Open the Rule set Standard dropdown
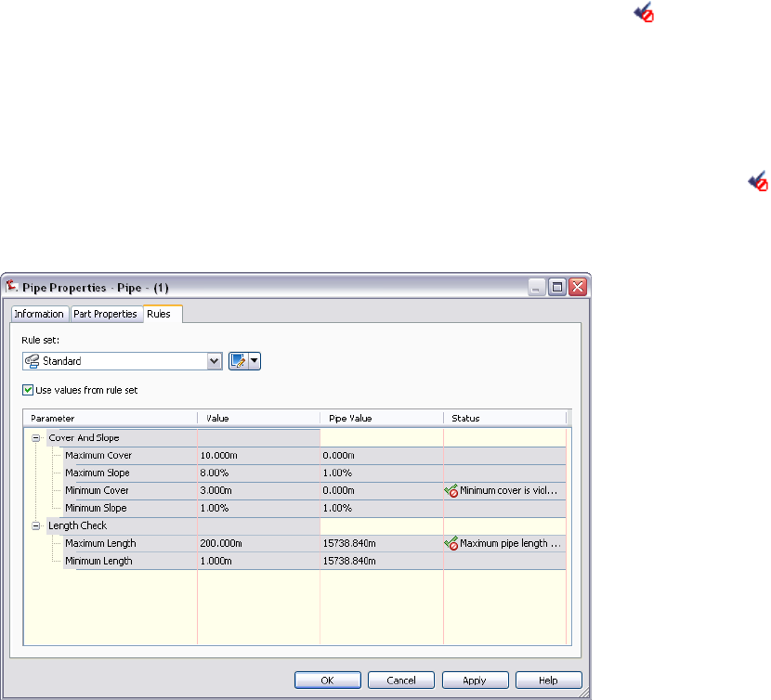 click(x=214, y=361)
